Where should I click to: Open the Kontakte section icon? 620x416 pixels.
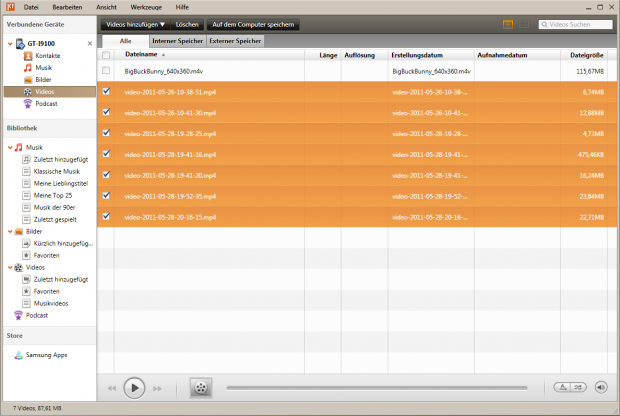[28, 56]
